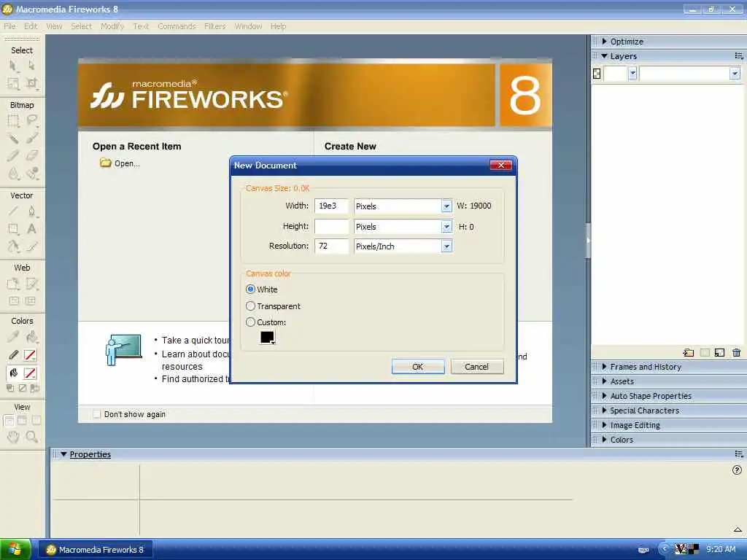Image resolution: width=747 pixels, height=560 pixels.
Task: Toggle Show slices and hotspots
Action: (31, 301)
